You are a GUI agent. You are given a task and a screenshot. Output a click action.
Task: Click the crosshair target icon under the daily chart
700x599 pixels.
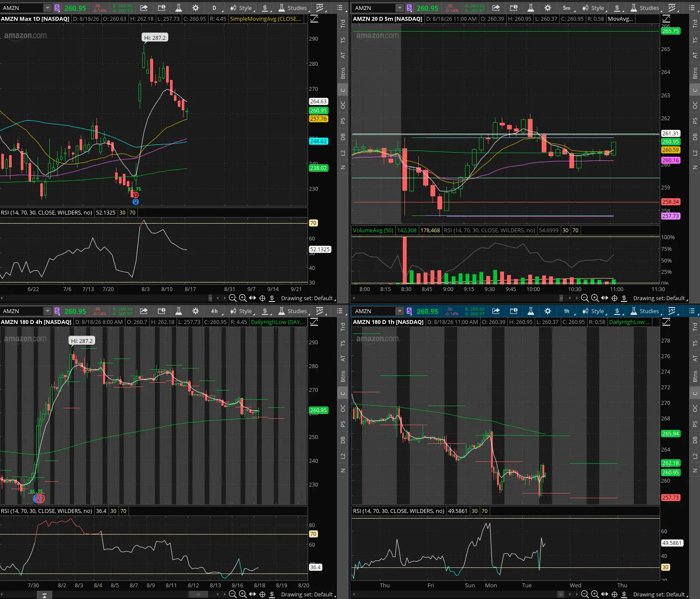(x=262, y=298)
